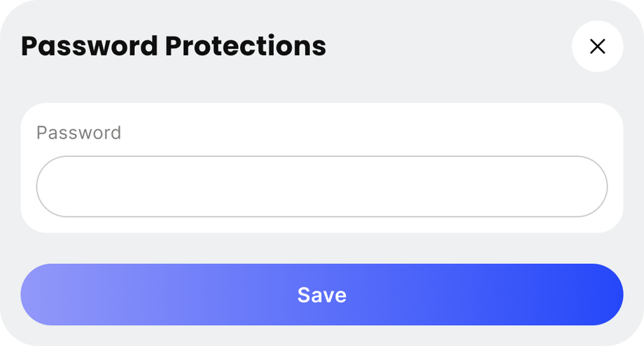This screenshot has height=346, width=644.
Task: Click the "Password" field label
Action: point(78,132)
